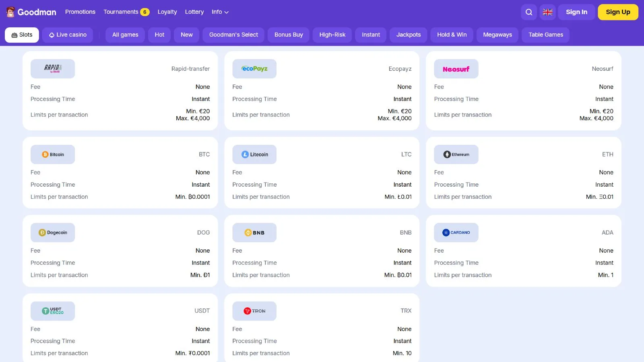This screenshot has height=362, width=644.
Task: Click the USDT label
Action: (202, 311)
